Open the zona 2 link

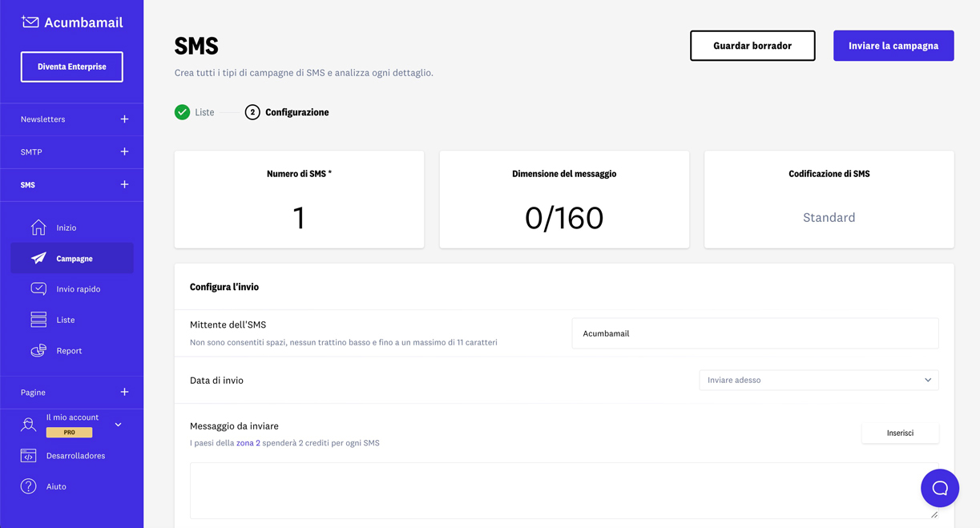(x=248, y=443)
